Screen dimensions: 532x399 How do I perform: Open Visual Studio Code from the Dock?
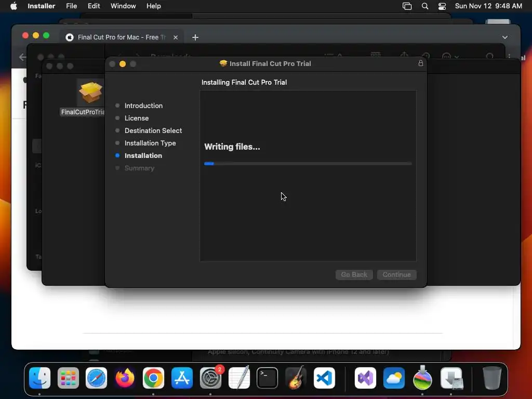click(x=324, y=378)
